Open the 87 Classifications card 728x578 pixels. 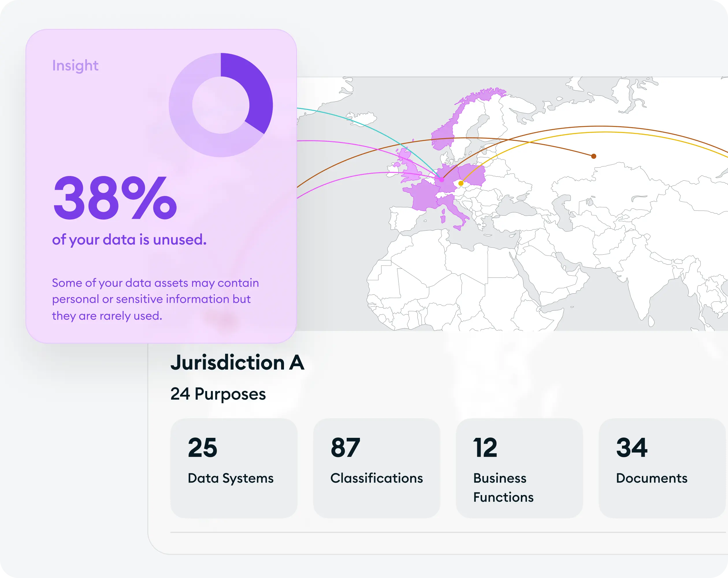[x=376, y=468]
